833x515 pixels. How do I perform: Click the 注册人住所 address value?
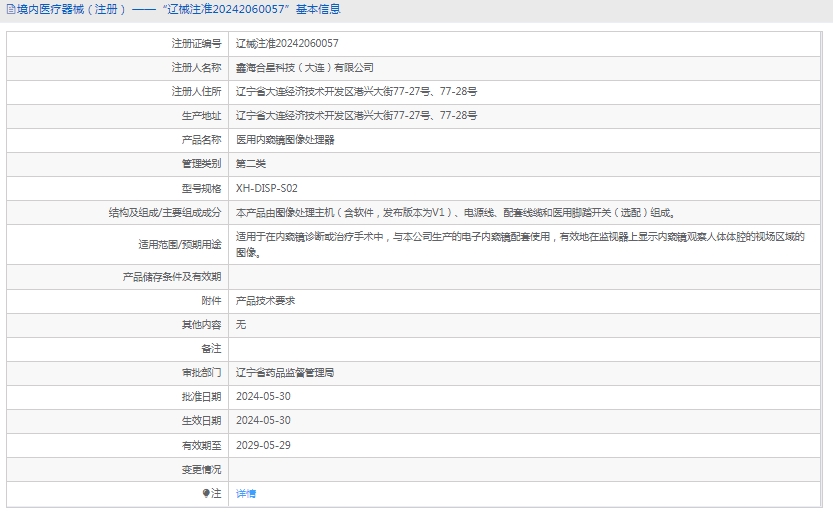(x=356, y=92)
